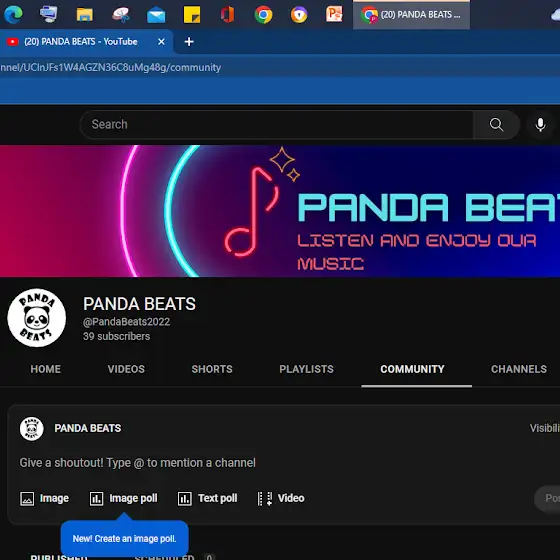Select the COMMUNITY tab
This screenshot has height=560, width=560.
coord(412,369)
